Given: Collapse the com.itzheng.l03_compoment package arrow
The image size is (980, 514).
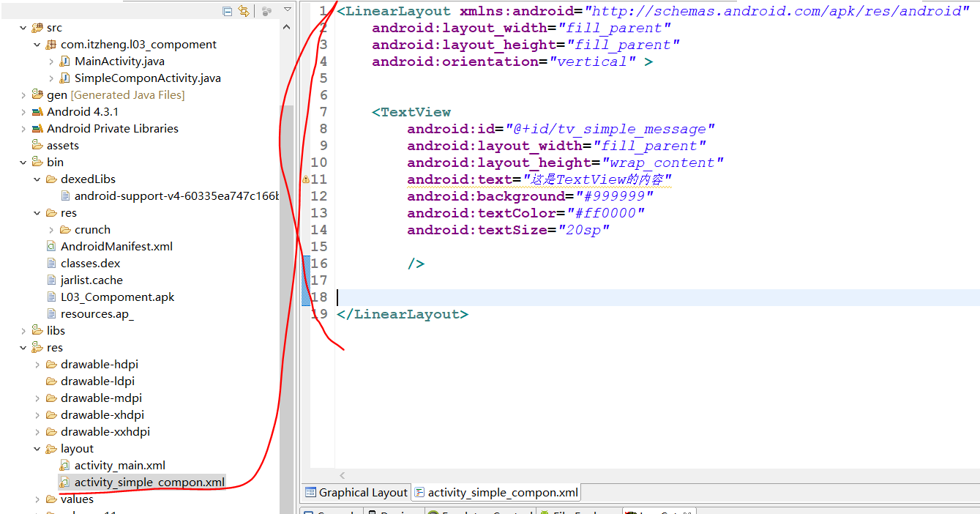Looking at the screenshot, I should pos(37,45).
